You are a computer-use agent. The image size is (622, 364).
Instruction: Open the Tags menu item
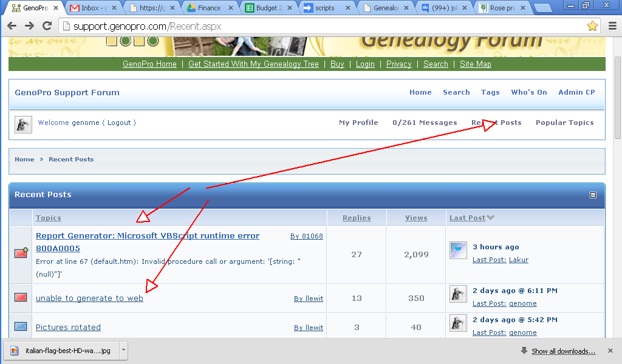(490, 92)
